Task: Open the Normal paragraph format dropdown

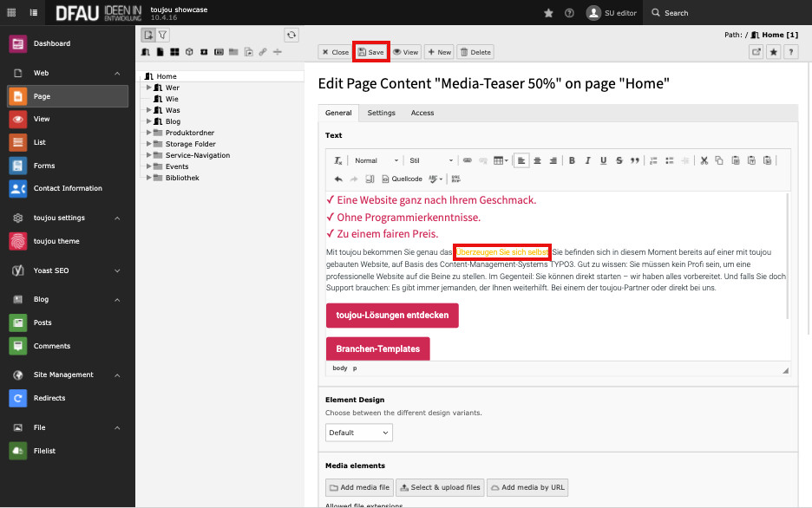Action: pyautogui.click(x=376, y=160)
